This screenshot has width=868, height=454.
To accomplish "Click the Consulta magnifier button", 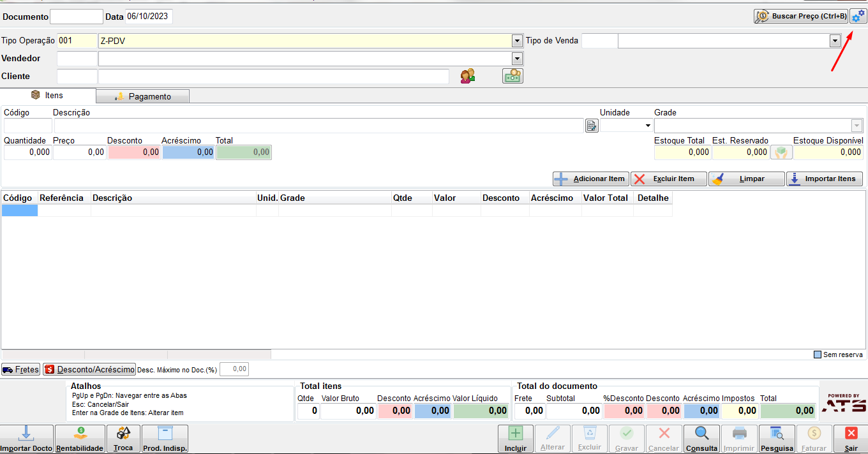I will [x=701, y=439].
